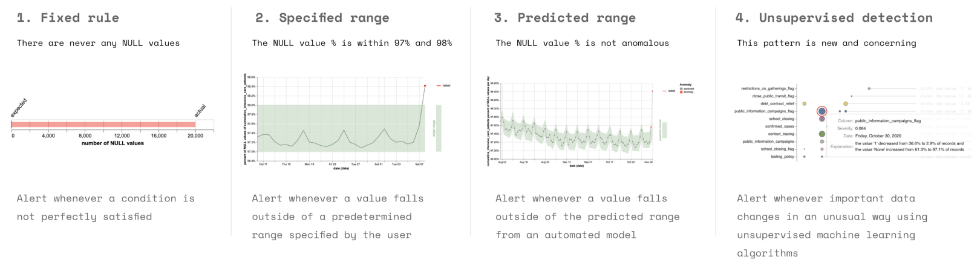Click the "1. Fixed rule" heading
The image size is (980, 274).
click(x=68, y=18)
